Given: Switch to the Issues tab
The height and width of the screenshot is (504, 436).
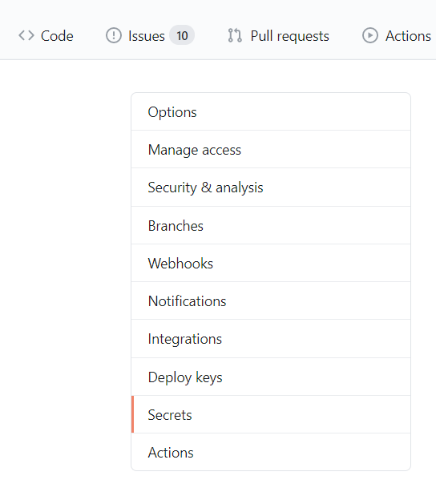Looking at the screenshot, I should (150, 36).
